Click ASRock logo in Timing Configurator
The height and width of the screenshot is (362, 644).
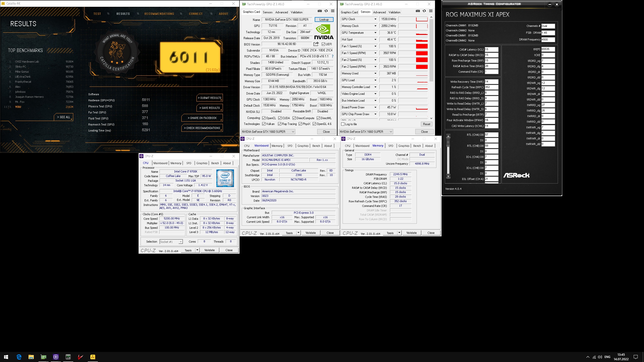tap(516, 175)
